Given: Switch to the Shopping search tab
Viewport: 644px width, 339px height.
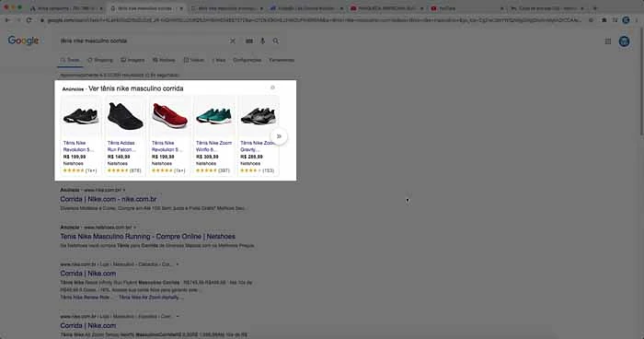Looking at the screenshot, I should [100, 60].
